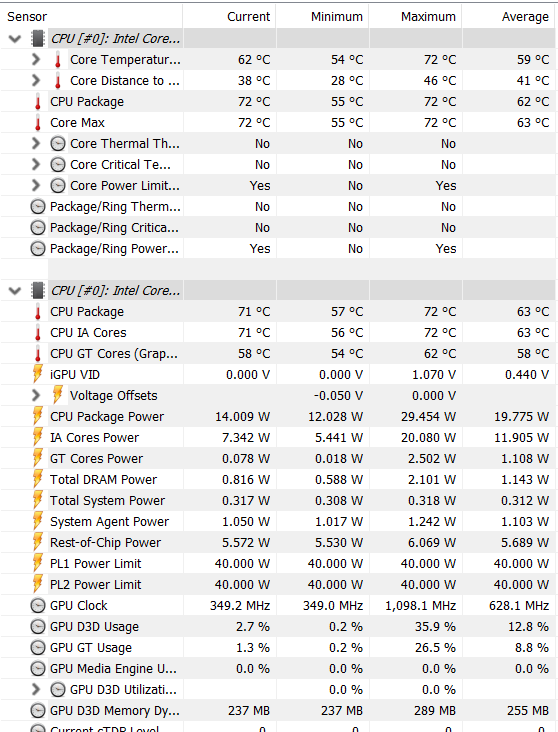Image resolution: width=558 pixels, height=732 pixels.
Task: Click the clock icon next to Package/Ring Power
Action: tap(38, 249)
